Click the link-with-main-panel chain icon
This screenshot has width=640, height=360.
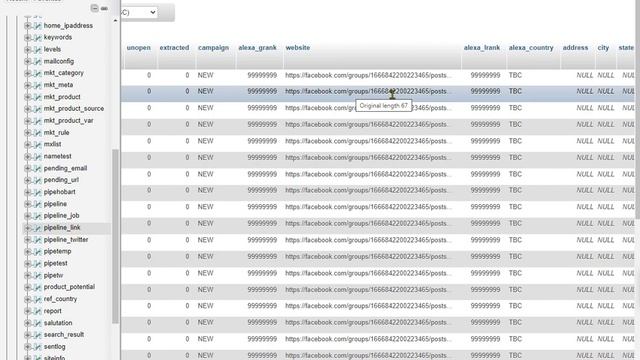(x=104, y=8)
